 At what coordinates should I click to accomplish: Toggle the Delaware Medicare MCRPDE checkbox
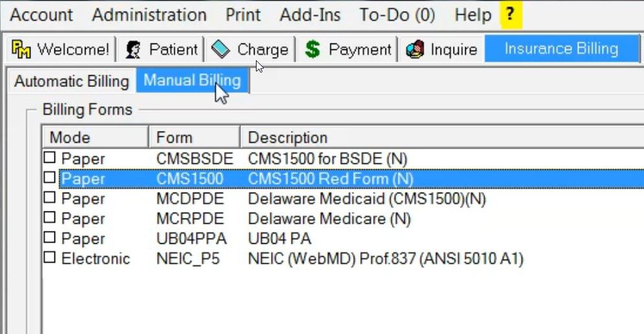[x=50, y=218]
